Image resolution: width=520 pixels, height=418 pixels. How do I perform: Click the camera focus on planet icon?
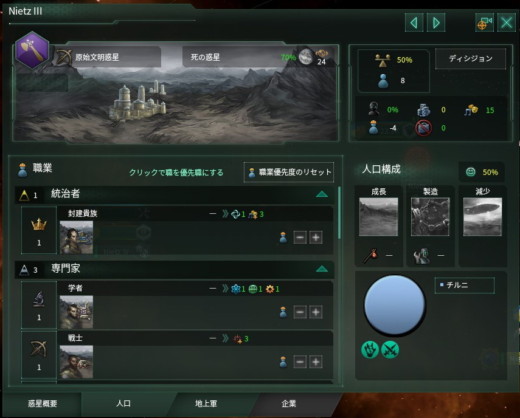(x=484, y=23)
